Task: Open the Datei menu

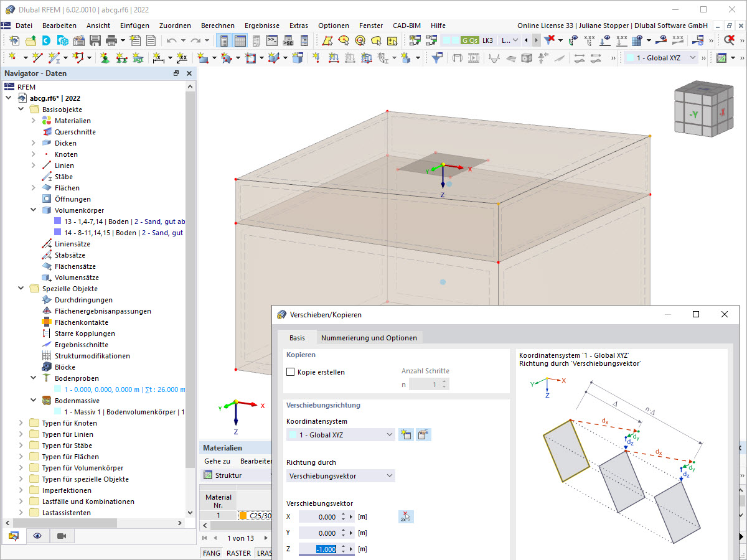Action: point(24,26)
